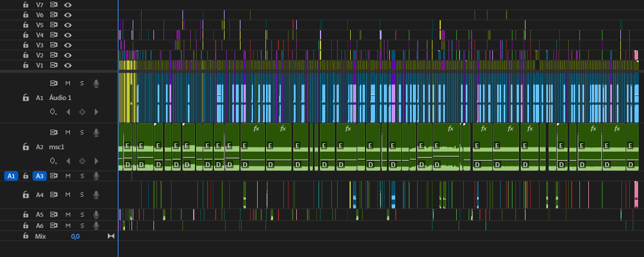Screen dimensions: 644x257
Task: Lock video track V1
Action: (25, 65)
